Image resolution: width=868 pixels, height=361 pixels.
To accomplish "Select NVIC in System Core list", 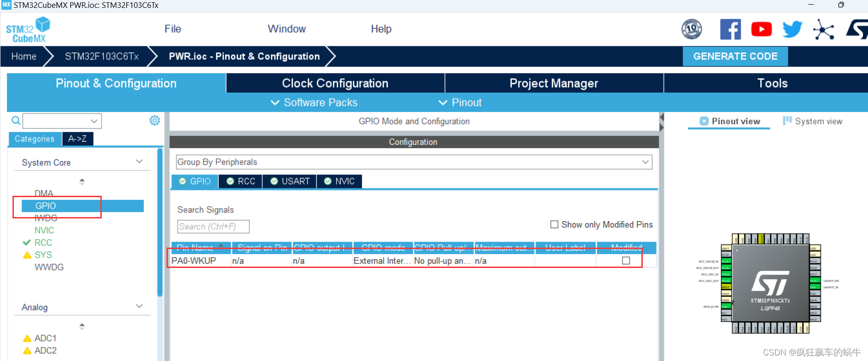I will (44, 230).
